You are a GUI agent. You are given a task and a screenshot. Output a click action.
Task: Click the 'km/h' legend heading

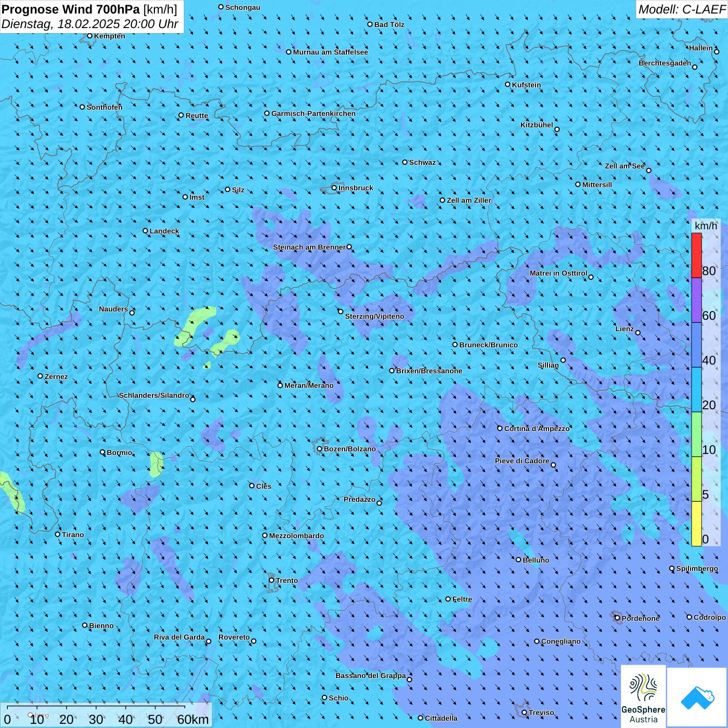point(706,226)
